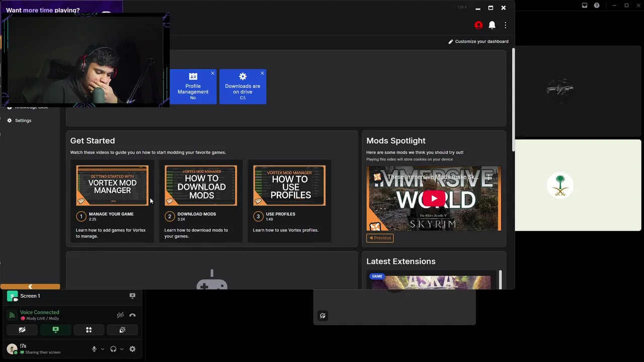Click the Previous button in Mods Spotlight
Screen dimensions: 644x362
380,238
